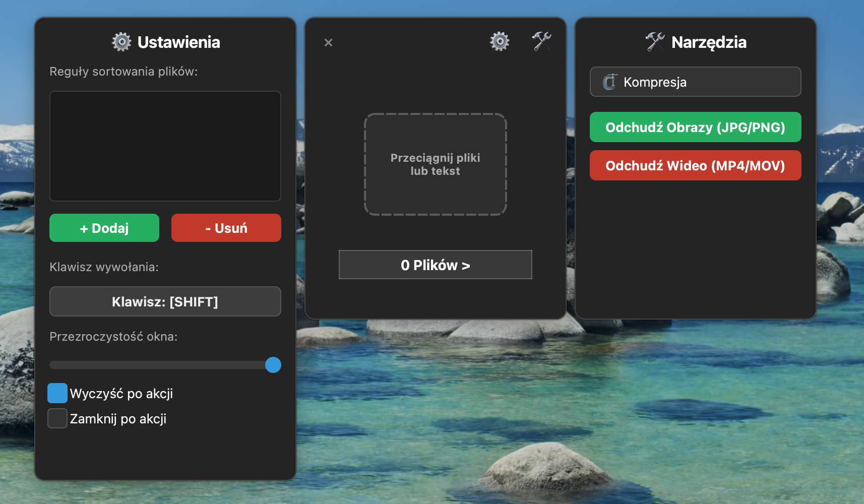
Task: Disable the Wyczyść po akcji checkbox
Action: click(x=57, y=393)
